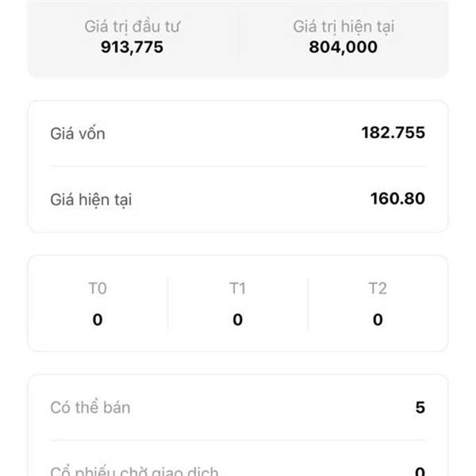Select the zero value under T1
The height and width of the screenshot is (476, 476).
coord(237,320)
